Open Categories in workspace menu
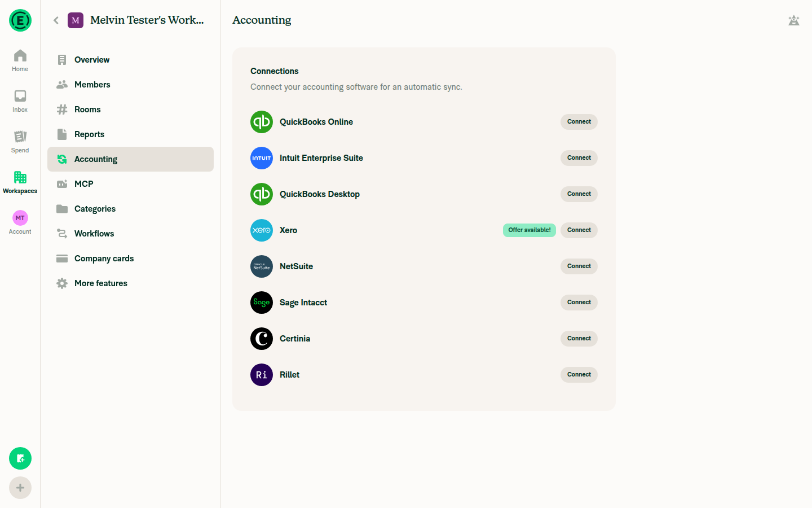Image resolution: width=812 pixels, height=508 pixels. (x=130, y=209)
